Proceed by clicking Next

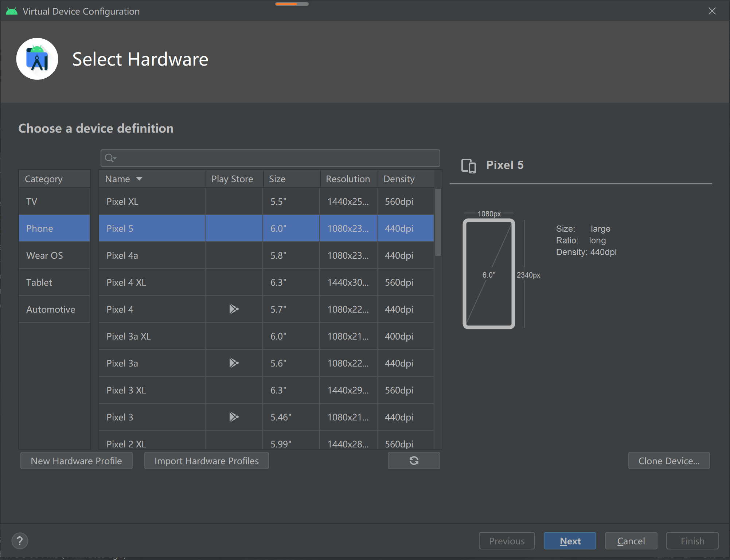pyautogui.click(x=570, y=541)
